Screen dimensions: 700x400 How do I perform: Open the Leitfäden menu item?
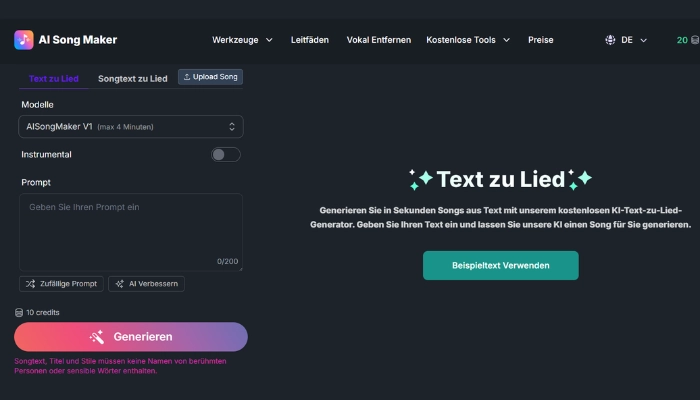[310, 40]
